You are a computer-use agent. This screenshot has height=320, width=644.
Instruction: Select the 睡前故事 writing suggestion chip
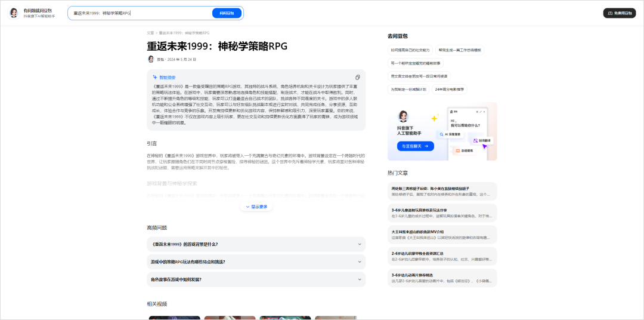pos(415,63)
